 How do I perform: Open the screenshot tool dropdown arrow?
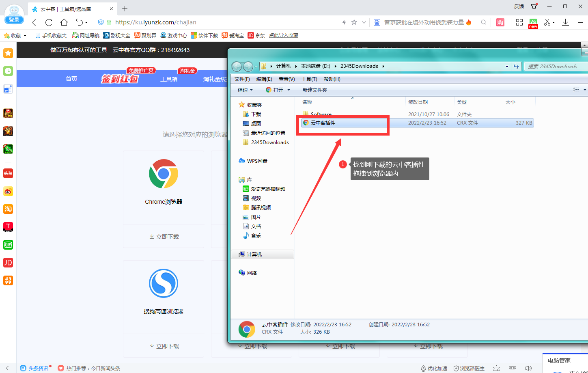554,23
